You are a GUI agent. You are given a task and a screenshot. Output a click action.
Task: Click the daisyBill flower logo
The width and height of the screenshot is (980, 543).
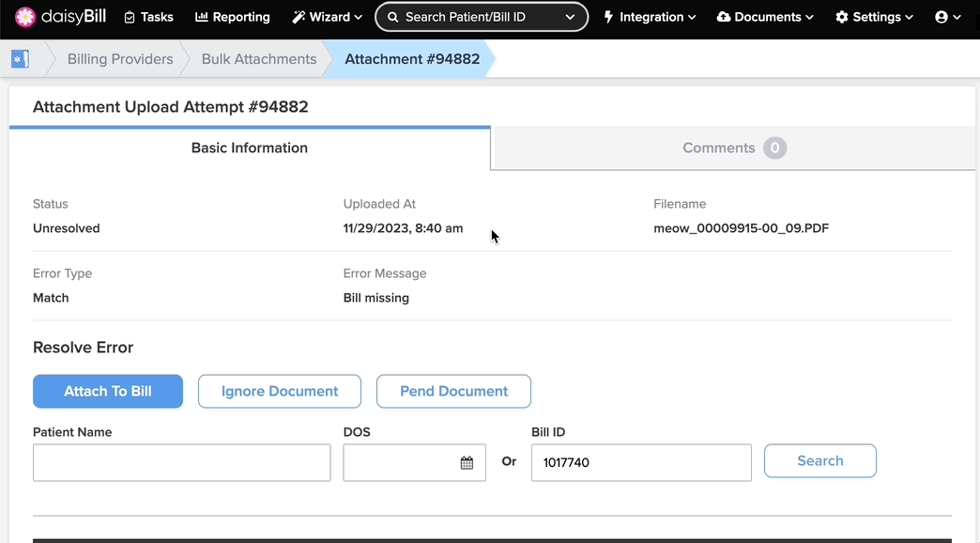click(x=25, y=17)
